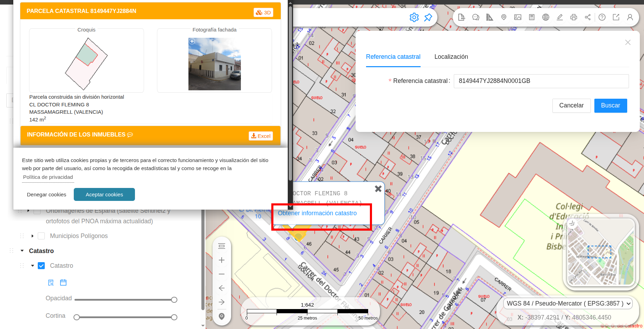This screenshot has height=329, width=644.
Task: Download the Excel file of inmuebles
Action: (x=261, y=136)
